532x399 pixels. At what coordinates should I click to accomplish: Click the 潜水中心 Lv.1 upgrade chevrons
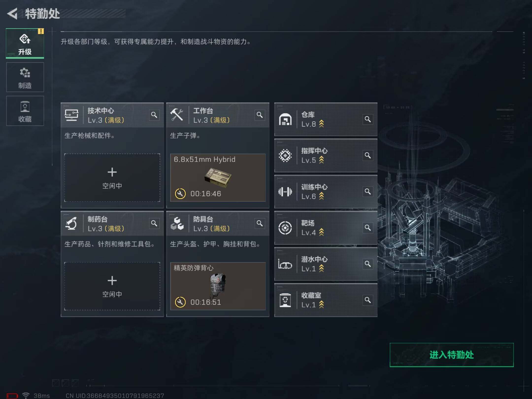tap(321, 268)
